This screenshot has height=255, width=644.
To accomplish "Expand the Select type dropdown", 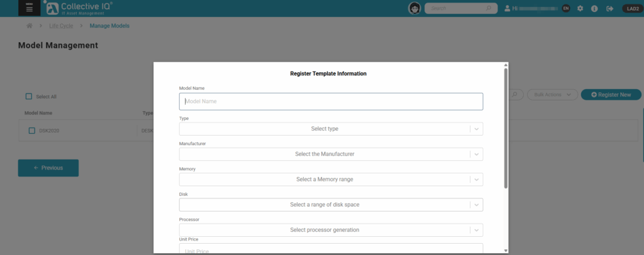I will click(x=331, y=129).
